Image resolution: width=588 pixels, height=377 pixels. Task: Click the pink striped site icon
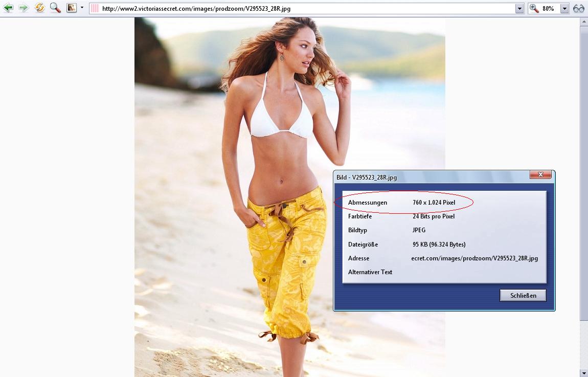click(x=95, y=9)
